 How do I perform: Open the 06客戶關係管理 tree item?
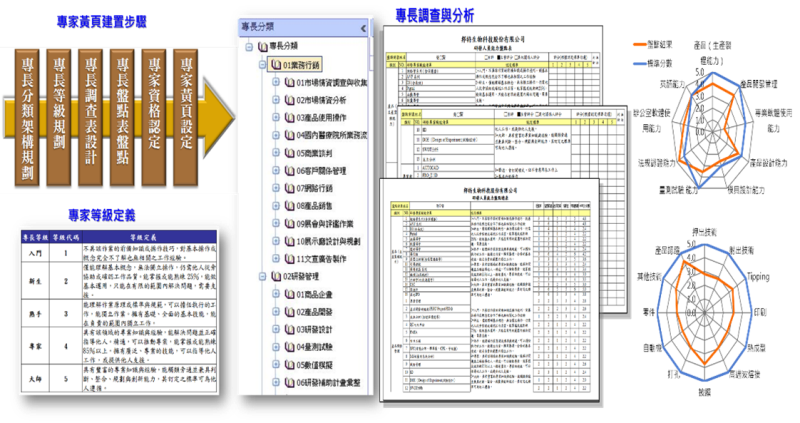click(321, 170)
